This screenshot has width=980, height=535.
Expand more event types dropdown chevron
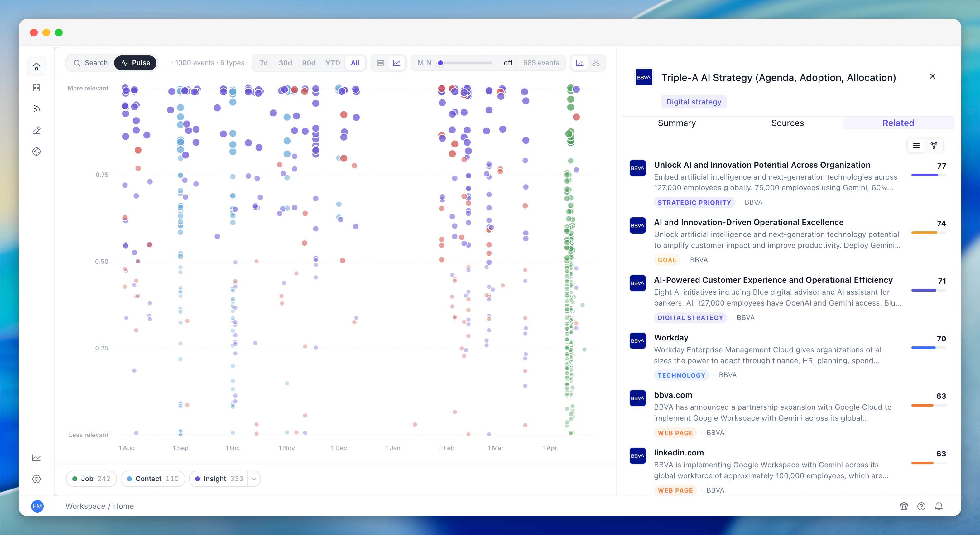tap(254, 479)
